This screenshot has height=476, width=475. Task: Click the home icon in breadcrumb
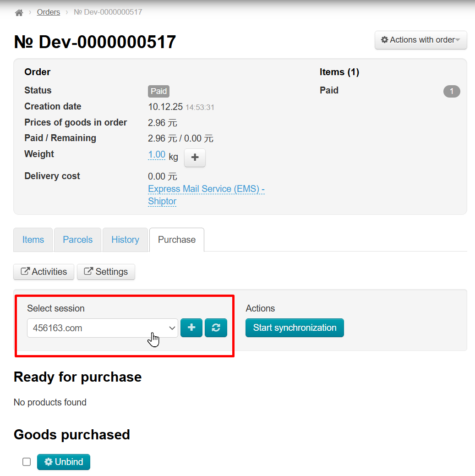pos(19,12)
